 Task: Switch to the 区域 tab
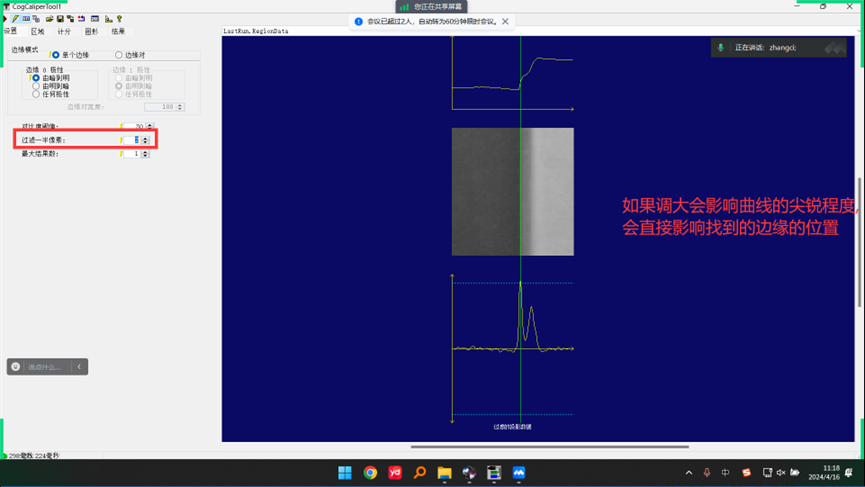click(38, 31)
